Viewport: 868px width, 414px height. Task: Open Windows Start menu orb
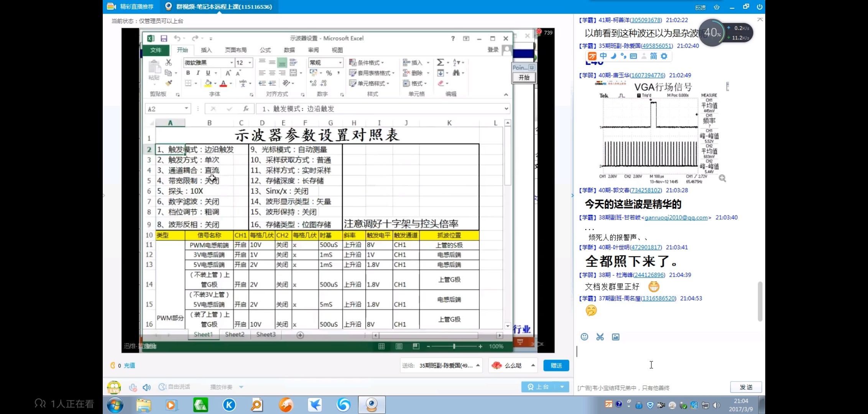(115, 405)
